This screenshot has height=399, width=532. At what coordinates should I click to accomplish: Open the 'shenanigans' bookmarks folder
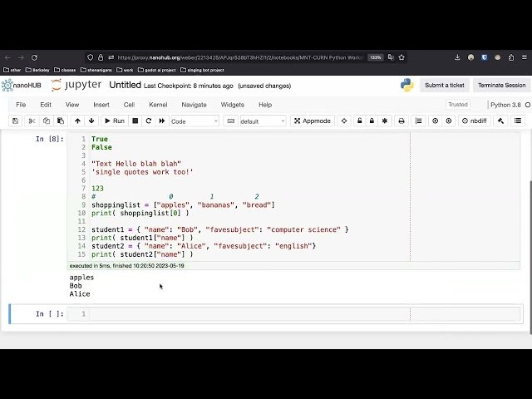point(96,70)
